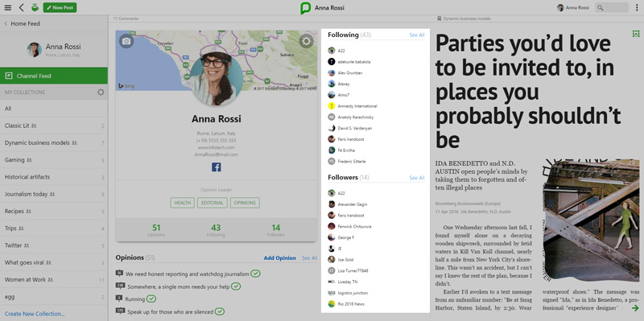Open My Collections settings gear
This screenshot has width=644, height=321.
click(x=101, y=93)
